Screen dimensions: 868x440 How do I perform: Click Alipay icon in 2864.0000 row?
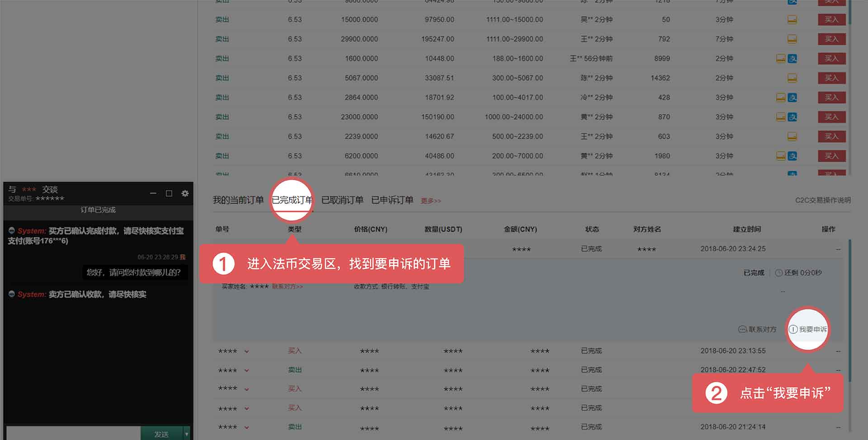(793, 97)
